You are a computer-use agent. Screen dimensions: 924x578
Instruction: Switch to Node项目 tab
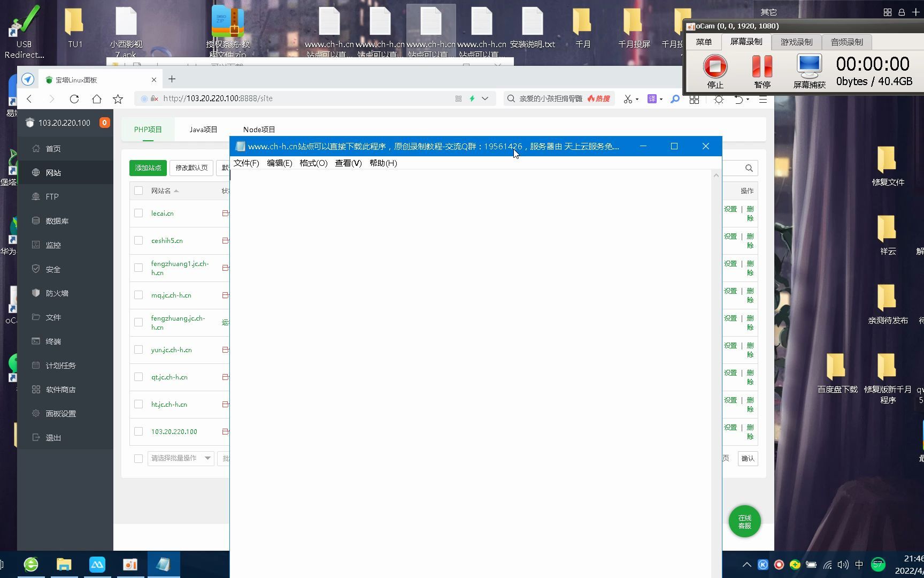point(259,130)
